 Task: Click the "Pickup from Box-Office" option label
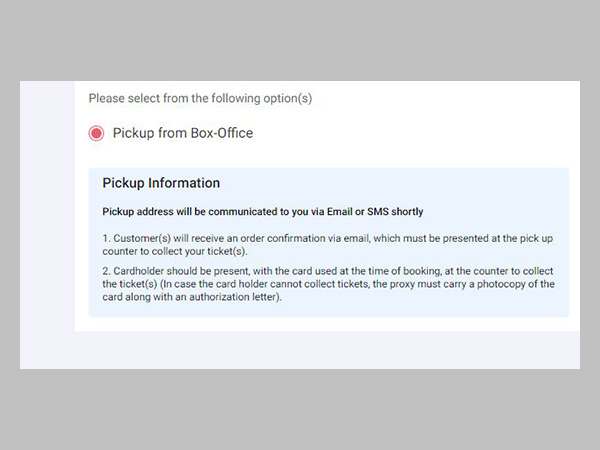(182, 133)
